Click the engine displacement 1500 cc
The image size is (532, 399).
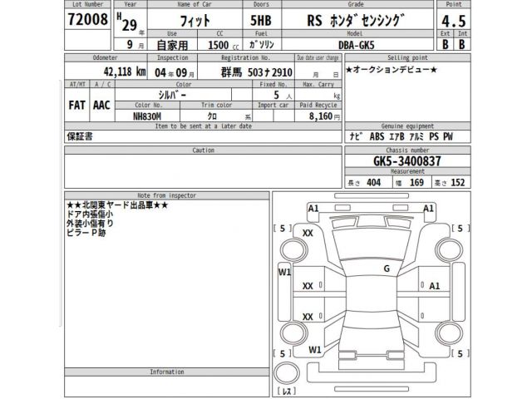point(224,45)
